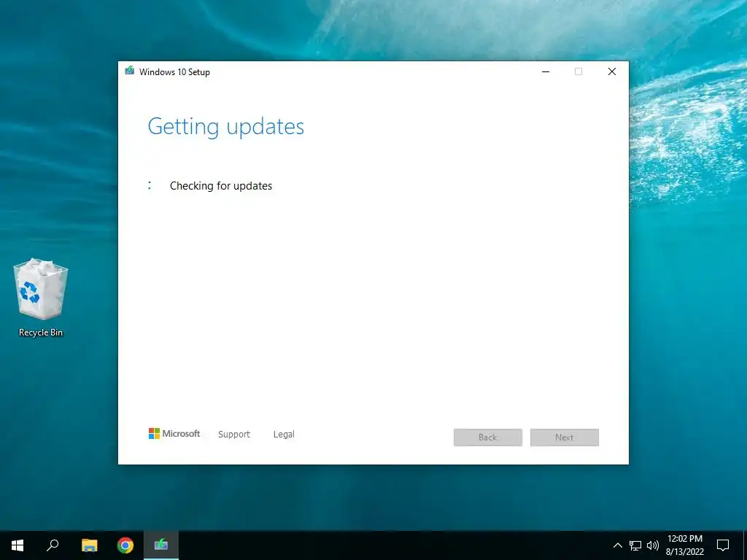Click the greyed-out Next button
747x560 pixels.
tap(565, 437)
